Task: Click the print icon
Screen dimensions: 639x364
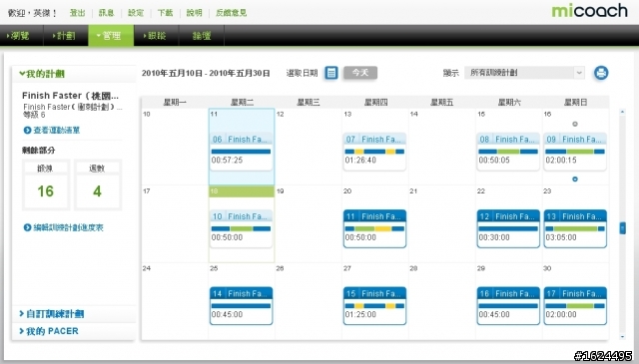Action: [601, 73]
